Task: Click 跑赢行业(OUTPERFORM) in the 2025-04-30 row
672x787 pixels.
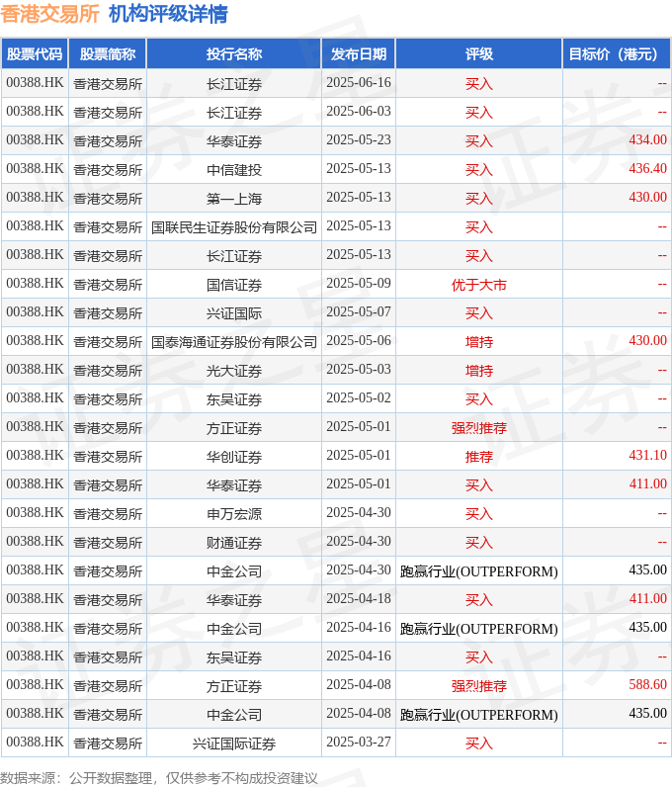Action: pos(478,571)
